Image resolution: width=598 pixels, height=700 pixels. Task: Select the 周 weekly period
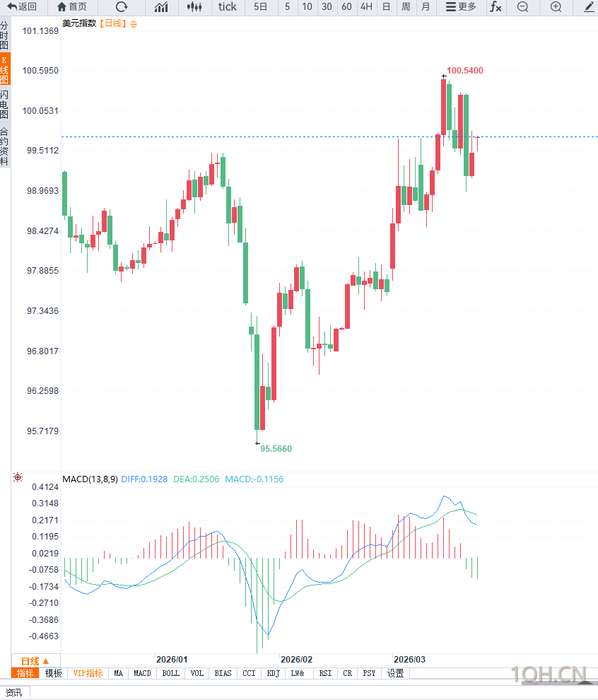point(406,7)
